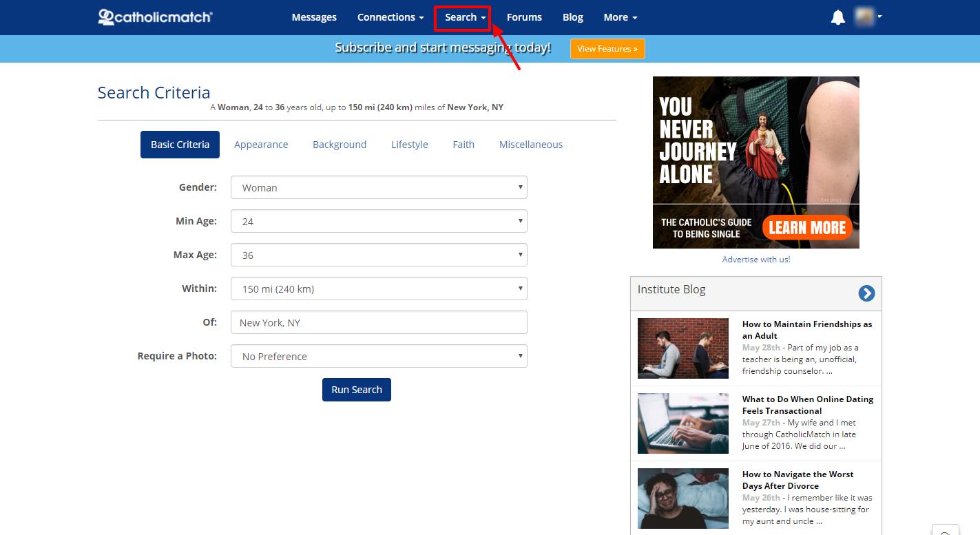This screenshot has width=980, height=535.
Task: Click the Advertise with us link
Action: (756, 260)
